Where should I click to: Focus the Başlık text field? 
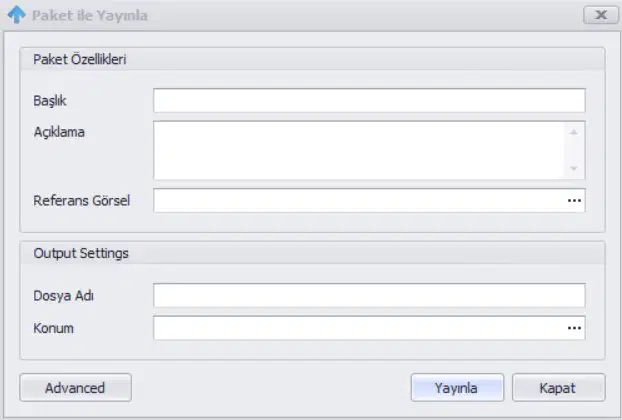tap(369, 100)
